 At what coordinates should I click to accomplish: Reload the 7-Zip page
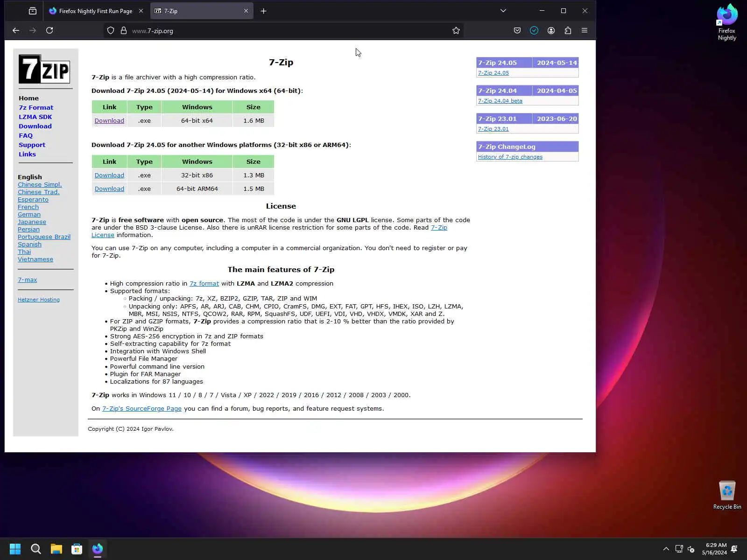click(x=49, y=30)
